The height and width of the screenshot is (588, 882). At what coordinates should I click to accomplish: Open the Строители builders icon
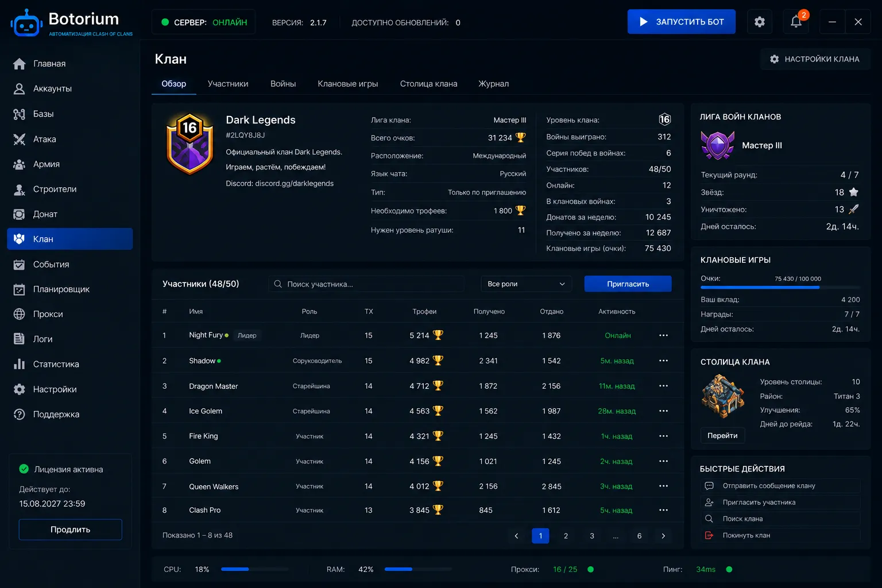(19, 189)
